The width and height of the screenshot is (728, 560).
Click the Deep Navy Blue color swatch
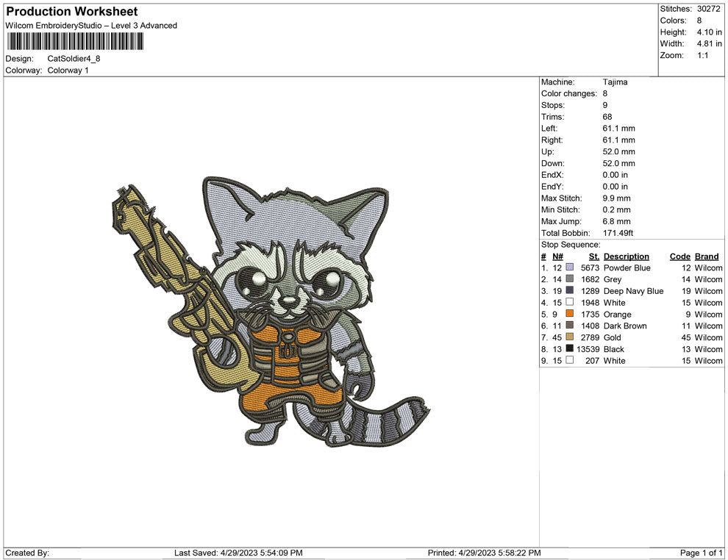(570, 290)
